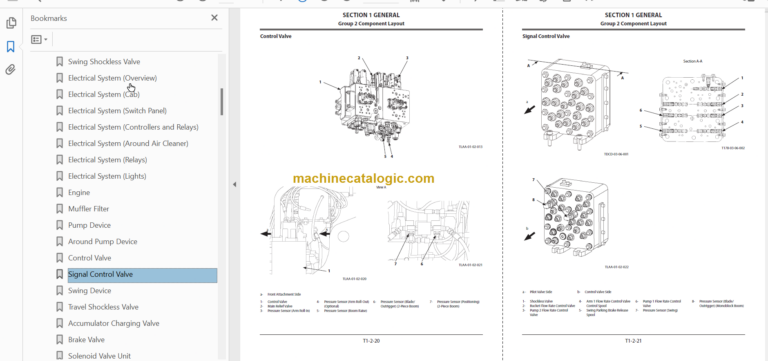Viewport: 768px width, 361px height.
Task: Open Accumulator Charging Valve bookmark
Action: pyautogui.click(x=114, y=323)
